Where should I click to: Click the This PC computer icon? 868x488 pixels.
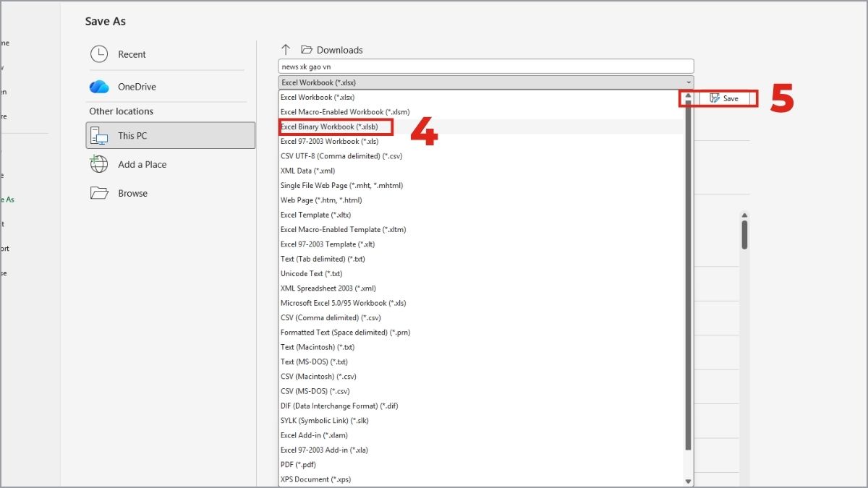point(99,135)
